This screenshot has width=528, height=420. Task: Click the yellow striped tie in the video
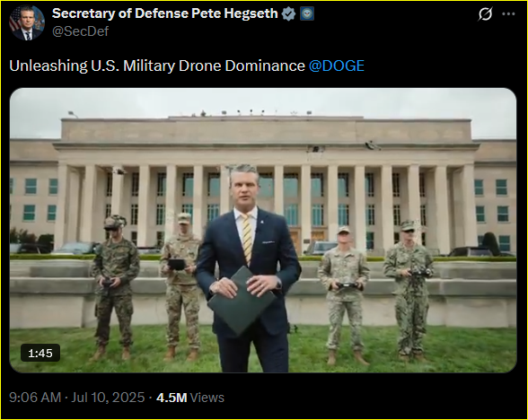[247, 239]
